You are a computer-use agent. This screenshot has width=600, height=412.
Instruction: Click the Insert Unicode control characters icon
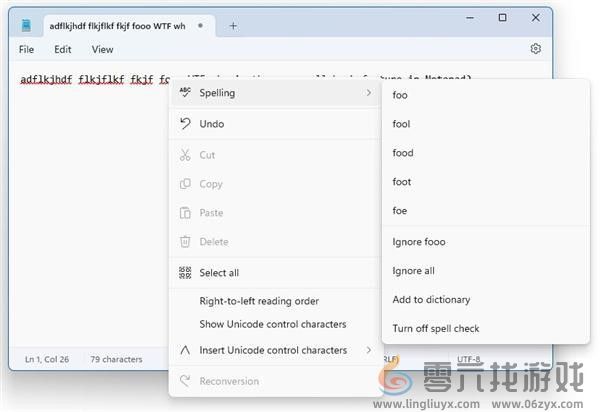pyautogui.click(x=184, y=350)
